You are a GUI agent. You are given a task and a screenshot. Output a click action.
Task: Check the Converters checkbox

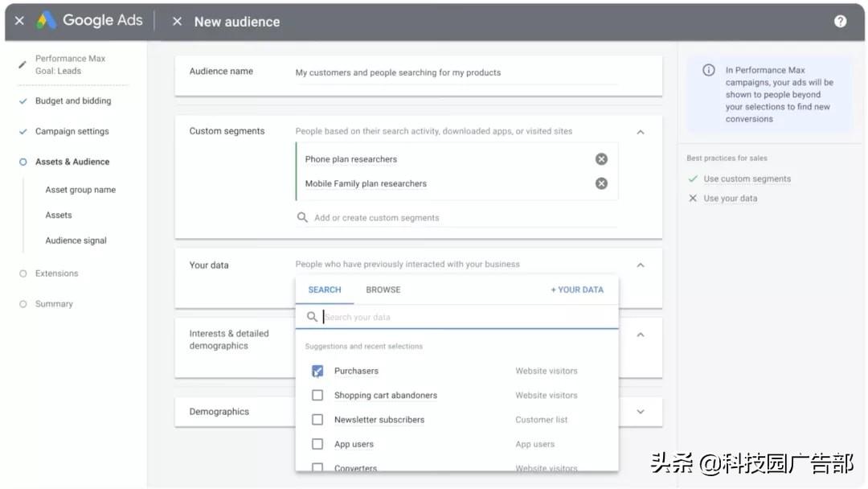coord(317,467)
